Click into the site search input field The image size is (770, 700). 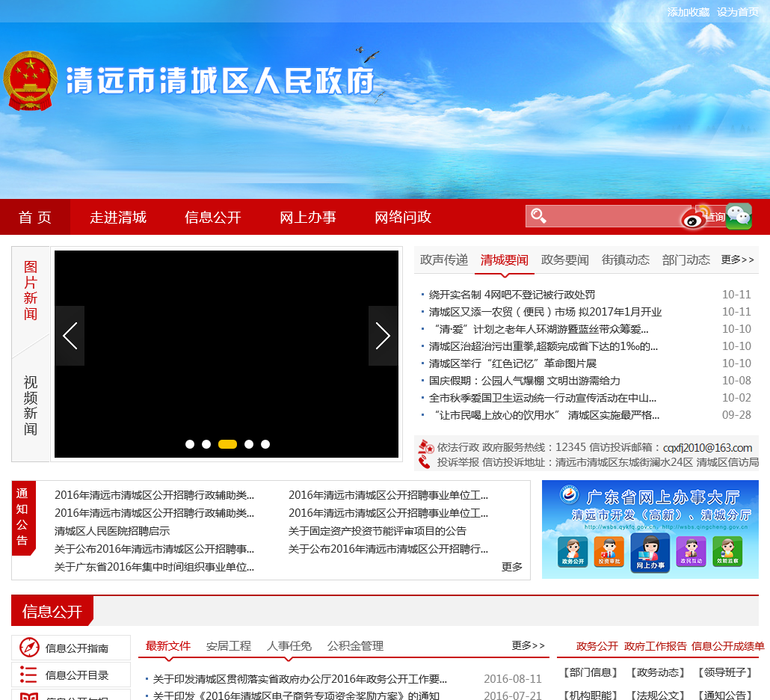[x=613, y=217]
